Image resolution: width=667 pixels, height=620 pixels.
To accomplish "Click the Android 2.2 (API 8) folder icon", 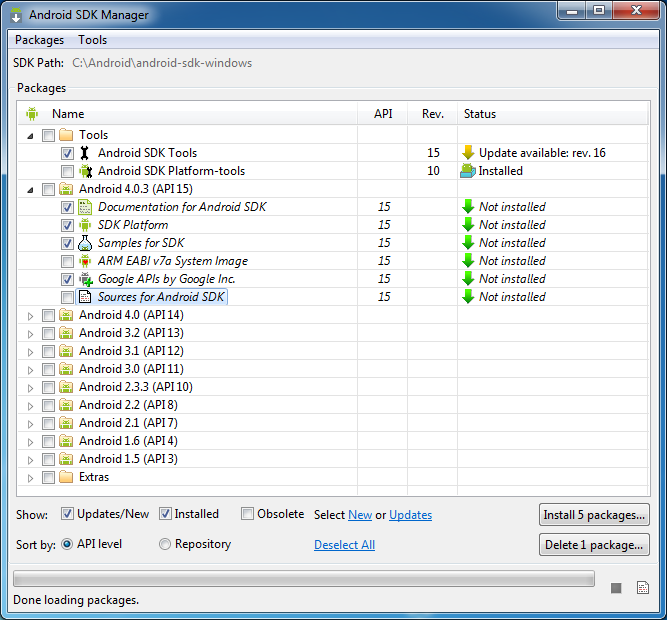I will (66, 405).
